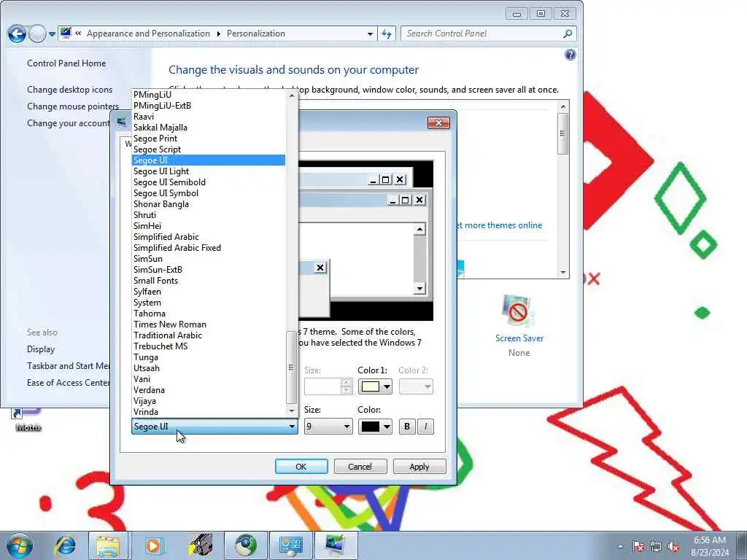747x560 pixels.
Task: Click the font list scroll up arrow
Action: (x=292, y=96)
